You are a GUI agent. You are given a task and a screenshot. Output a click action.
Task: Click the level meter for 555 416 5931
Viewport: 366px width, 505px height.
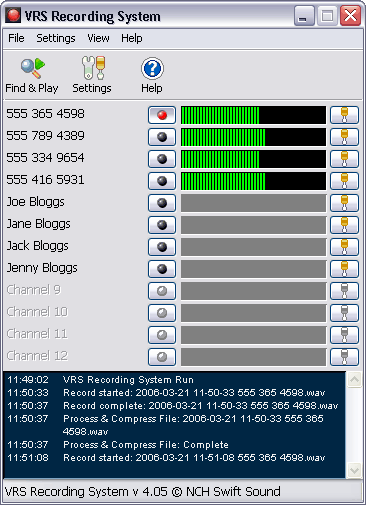(253, 181)
